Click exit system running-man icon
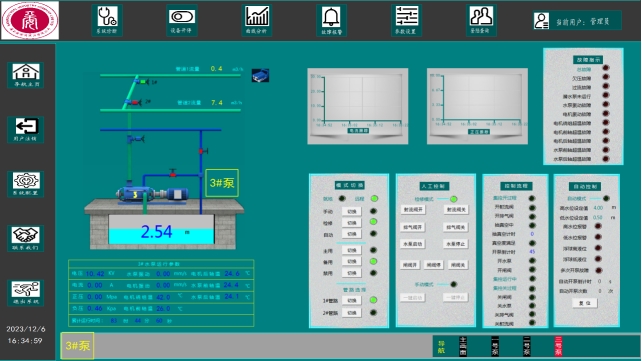This screenshot has height=361, width=642. pyautogui.click(x=26, y=293)
